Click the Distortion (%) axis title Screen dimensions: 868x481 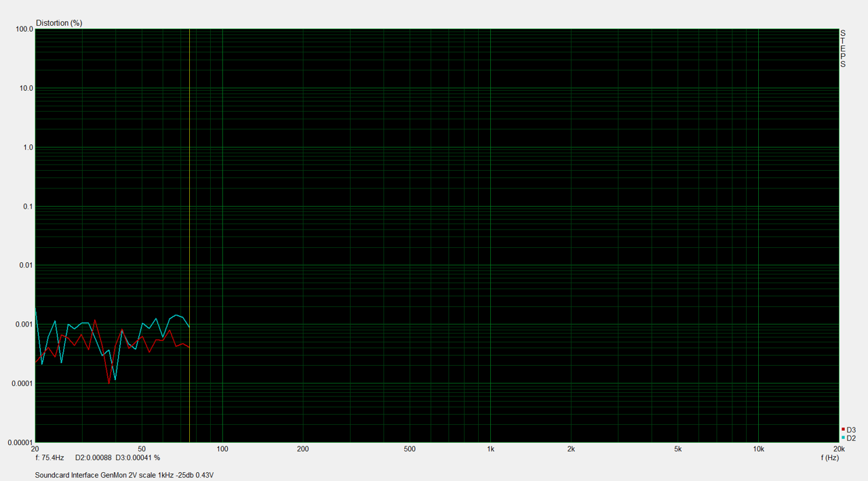tap(59, 23)
